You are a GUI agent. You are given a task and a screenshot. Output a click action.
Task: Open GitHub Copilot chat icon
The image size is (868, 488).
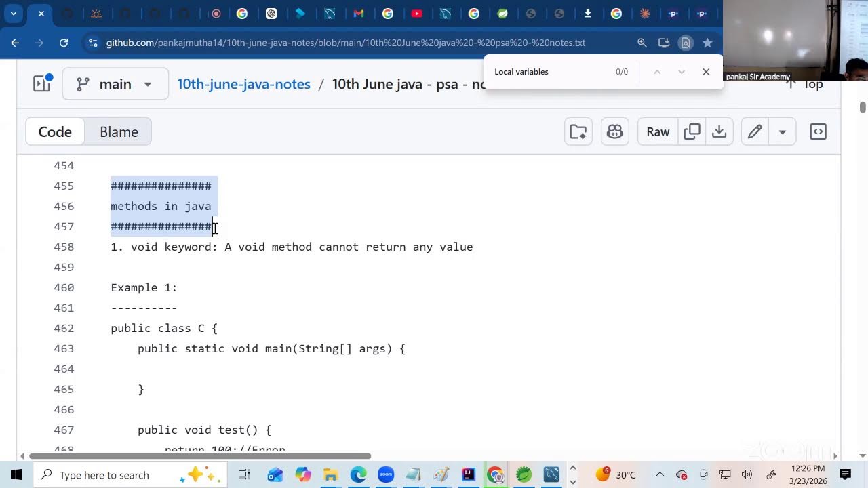click(615, 131)
